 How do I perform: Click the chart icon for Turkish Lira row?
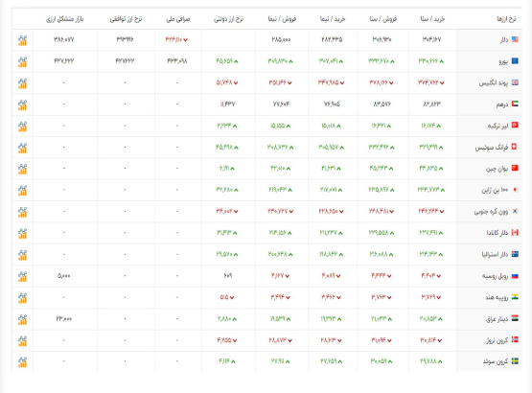22,127
